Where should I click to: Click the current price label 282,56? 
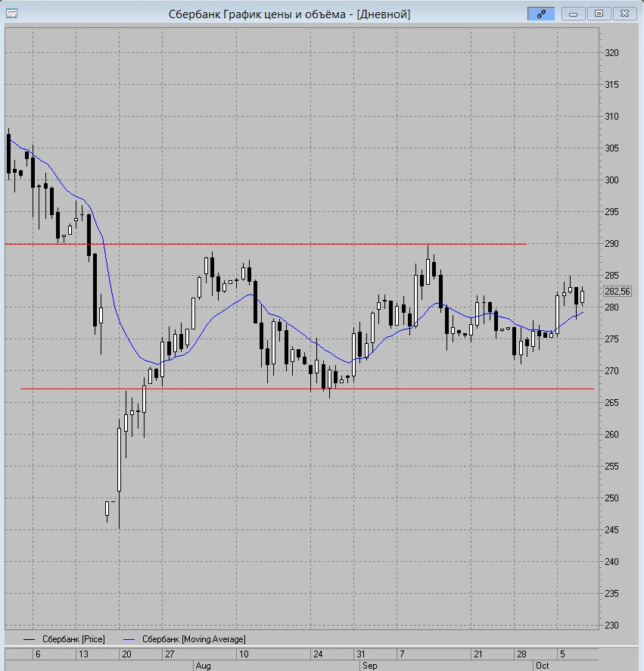tap(617, 292)
